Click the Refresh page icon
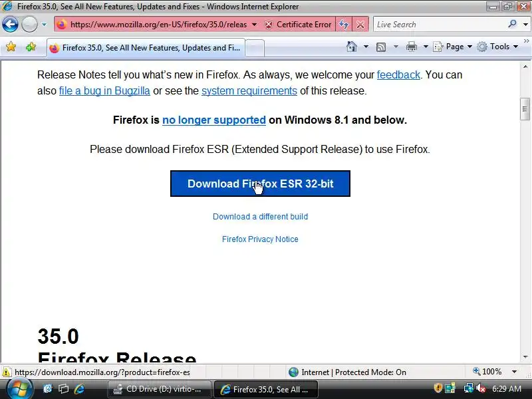The width and height of the screenshot is (532, 399). click(344, 25)
